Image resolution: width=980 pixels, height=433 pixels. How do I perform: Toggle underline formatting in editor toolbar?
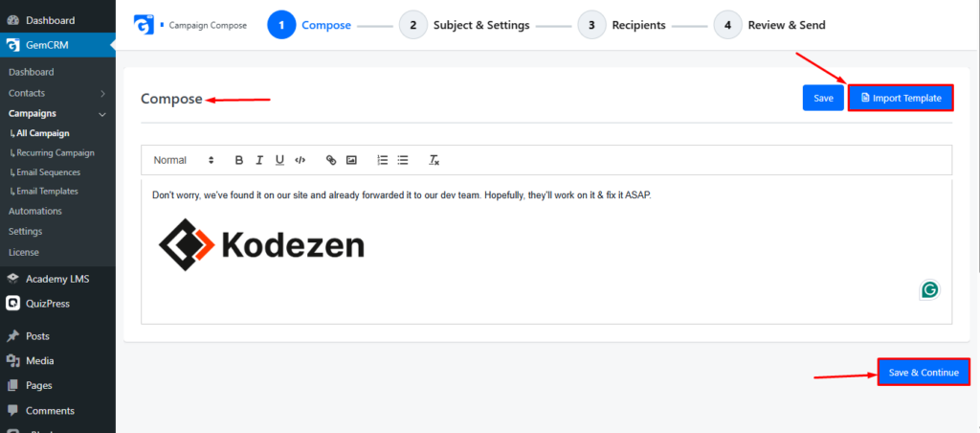[279, 160]
